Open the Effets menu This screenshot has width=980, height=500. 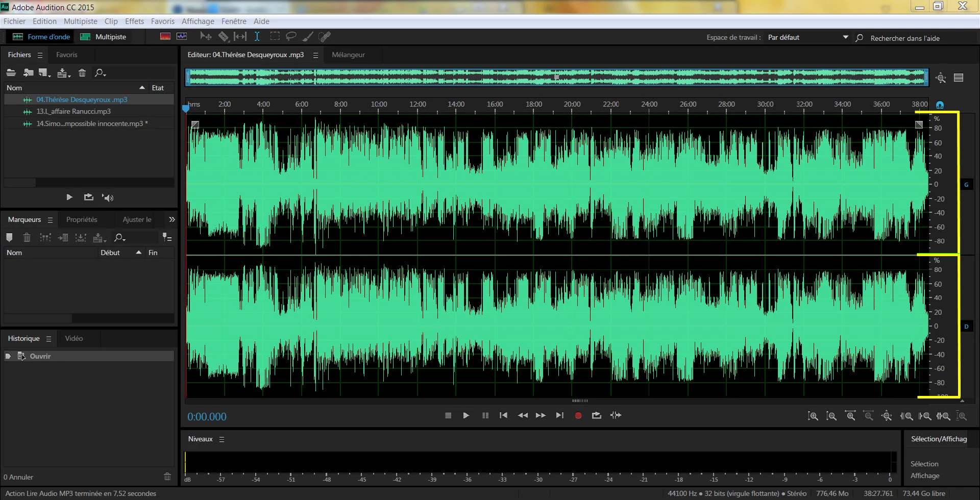tap(134, 21)
